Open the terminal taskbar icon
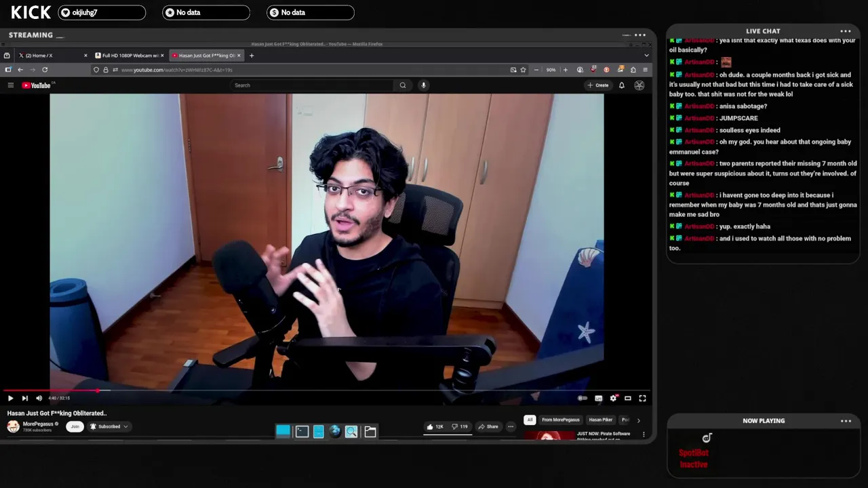The height and width of the screenshot is (488, 868). pos(302,431)
